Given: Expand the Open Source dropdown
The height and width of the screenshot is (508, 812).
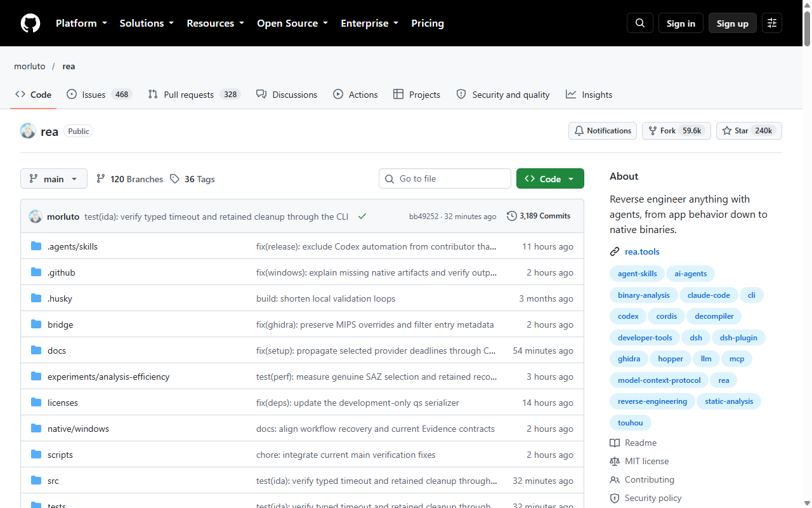Looking at the screenshot, I should point(292,23).
